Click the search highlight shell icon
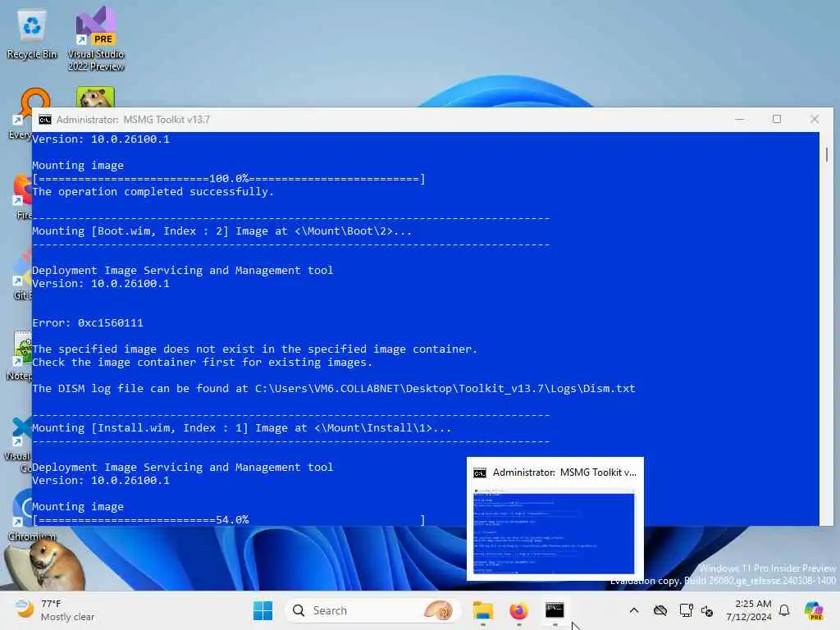The width and height of the screenshot is (840, 630). [x=438, y=610]
